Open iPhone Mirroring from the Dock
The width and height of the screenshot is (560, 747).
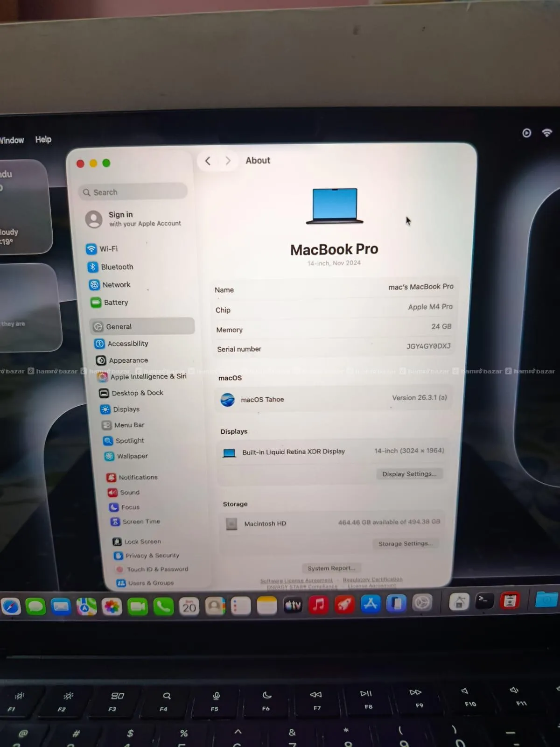click(396, 603)
